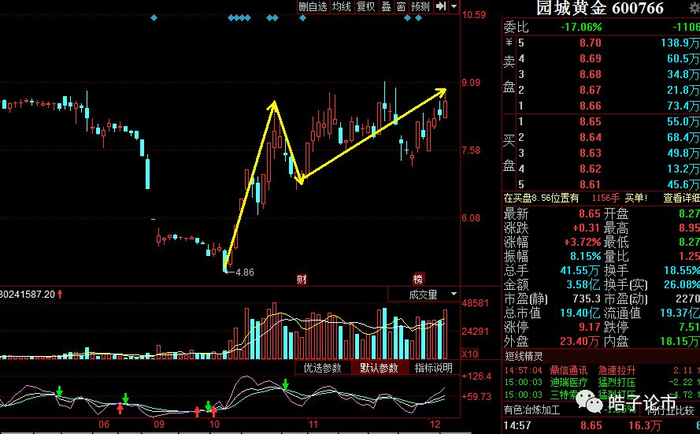Click the 叠 overlay icon in toolbar
The width and height of the screenshot is (700, 434).
386,6
